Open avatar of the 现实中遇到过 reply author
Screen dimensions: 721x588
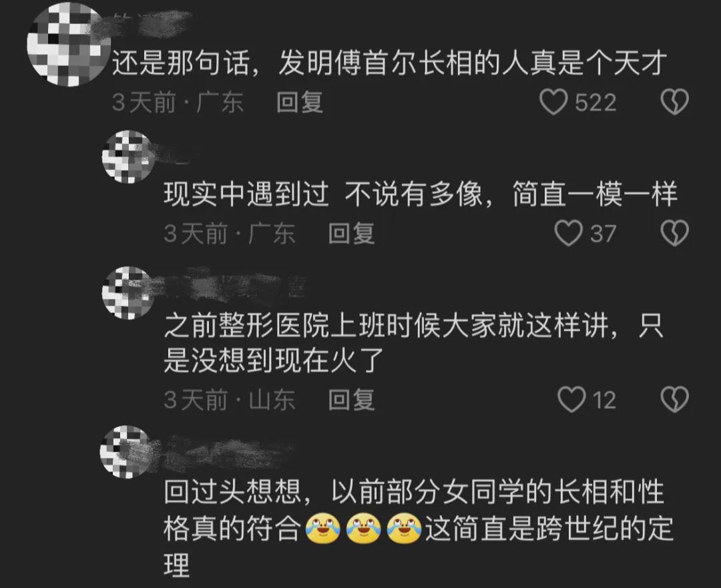coord(128,157)
